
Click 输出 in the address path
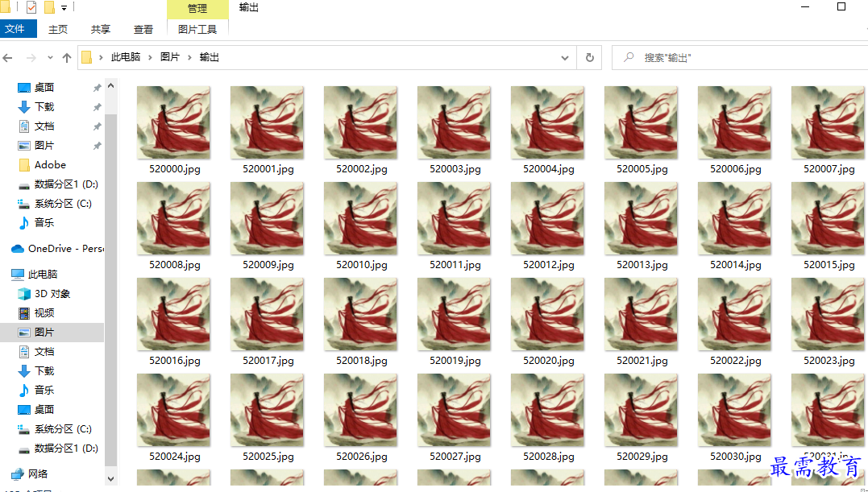pos(210,57)
